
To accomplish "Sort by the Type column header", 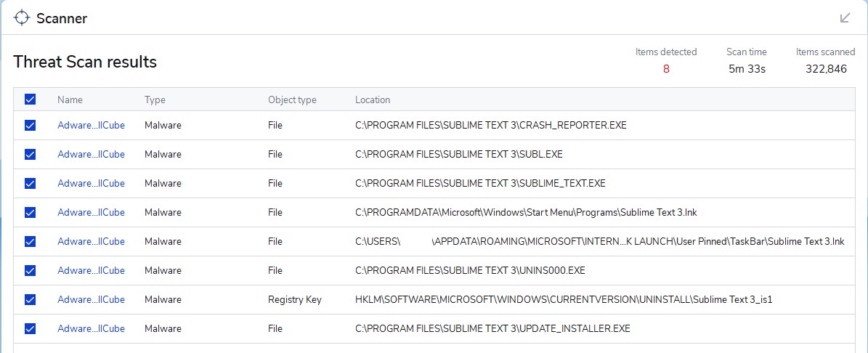I will click(155, 100).
